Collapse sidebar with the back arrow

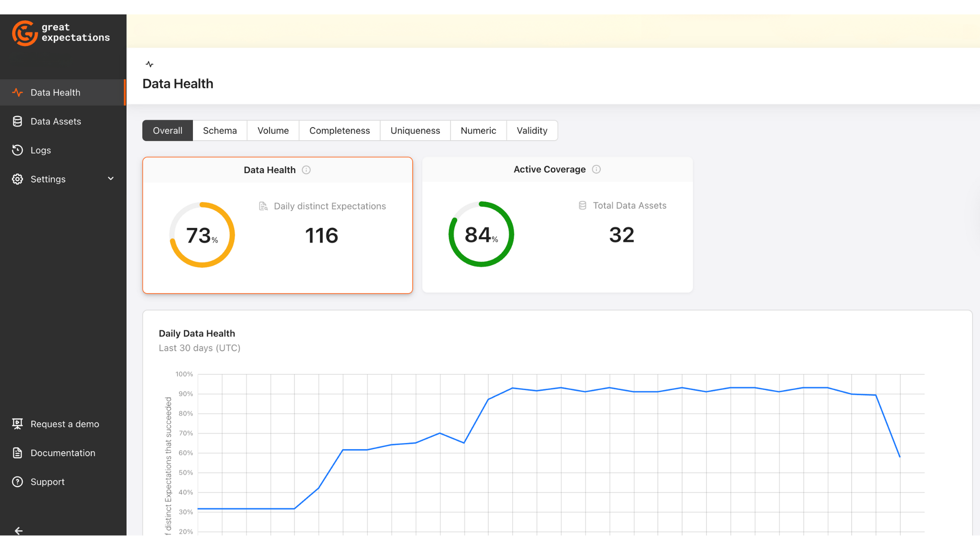point(18,530)
